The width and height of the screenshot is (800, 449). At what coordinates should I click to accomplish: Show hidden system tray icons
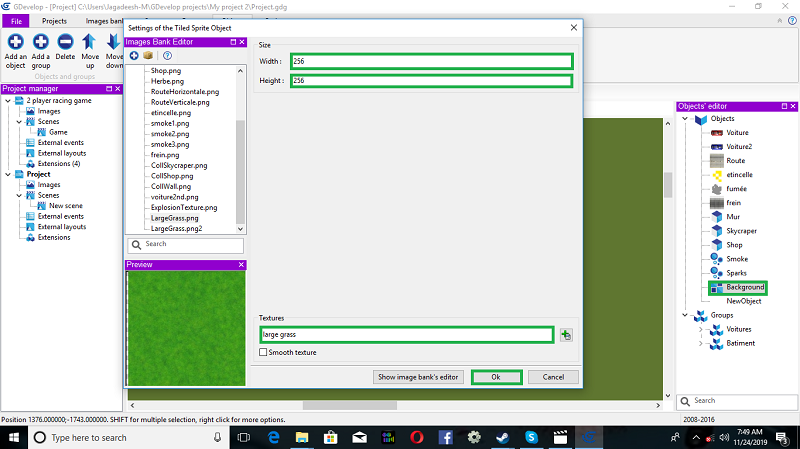(696, 437)
